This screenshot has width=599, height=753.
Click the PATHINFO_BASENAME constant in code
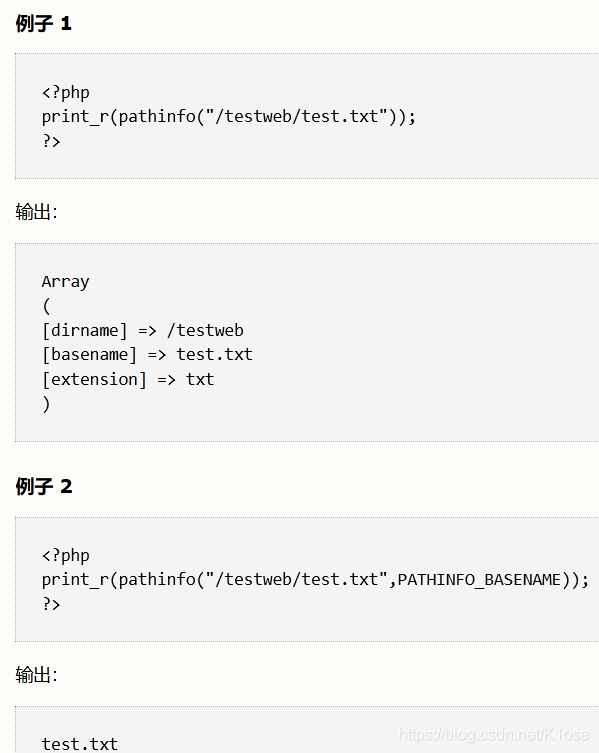[479, 580]
